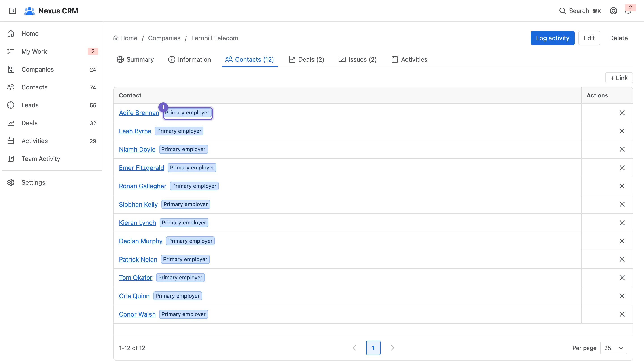Click the Delete button
This screenshot has width=644, height=363.
[x=618, y=38]
